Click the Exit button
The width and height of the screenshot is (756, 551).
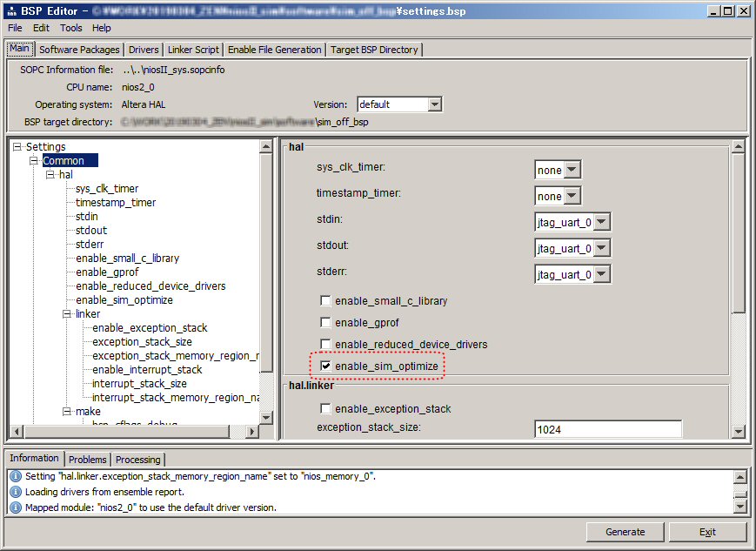pos(707,532)
